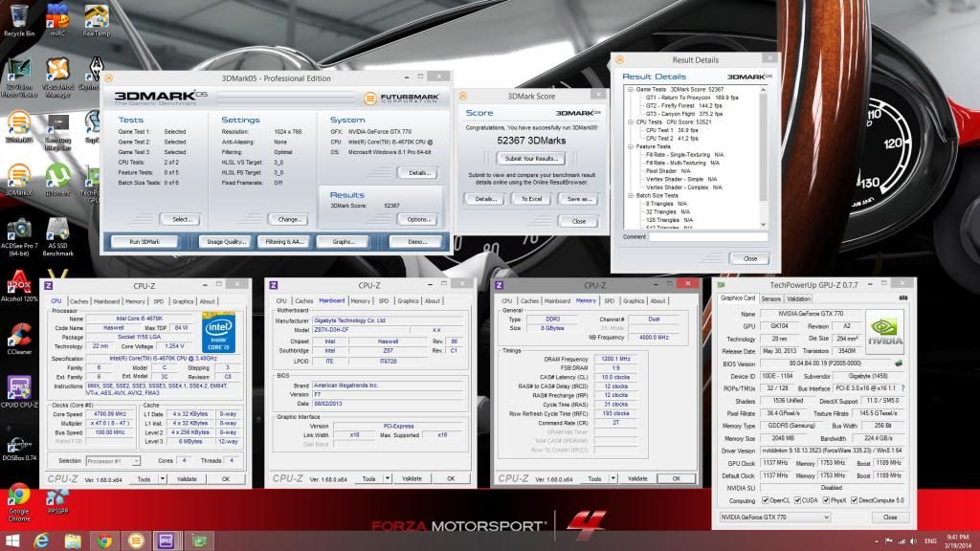Click Submit Your Results button

(x=531, y=159)
